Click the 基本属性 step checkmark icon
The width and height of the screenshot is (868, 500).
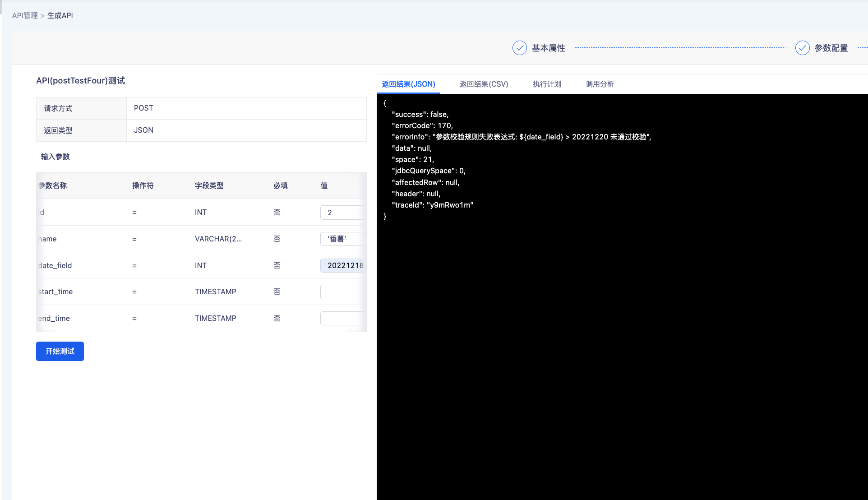click(x=519, y=48)
